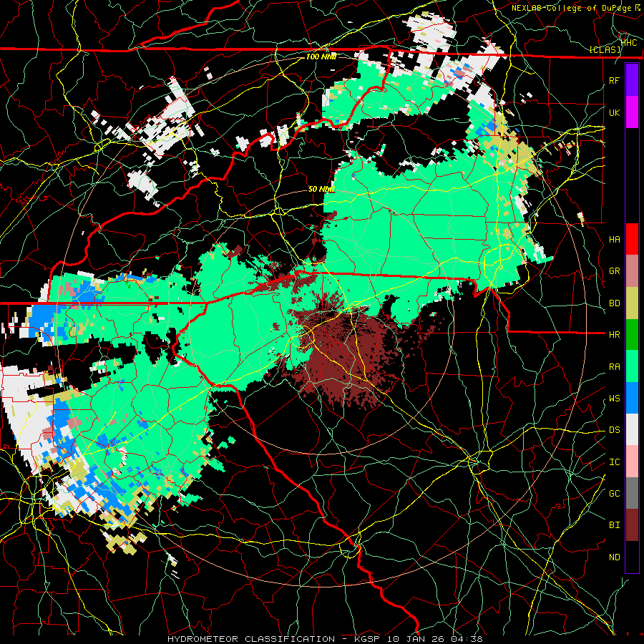Click the 'HYDROMETEOR CLASSIFICATION' title text
The height and width of the screenshot is (644, 644).
click(251, 639)
